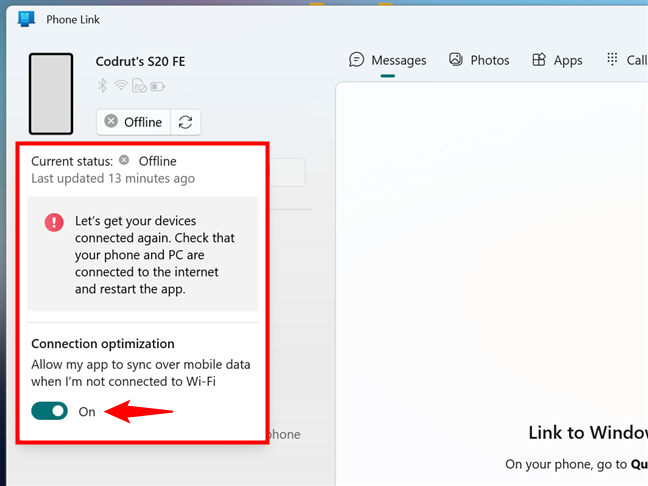This screenshot has height=486, width=648.
Task: Click the Phone Link window title
Action: (x=73, y=19)
